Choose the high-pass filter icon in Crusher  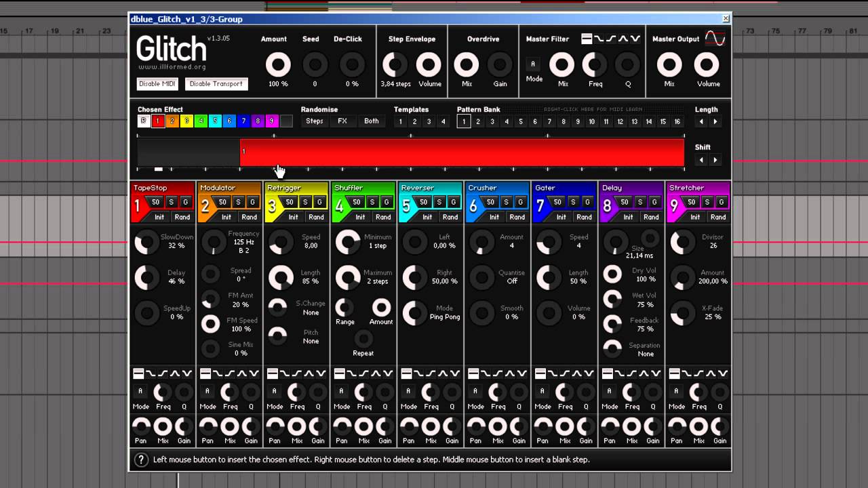click(498, 373)
